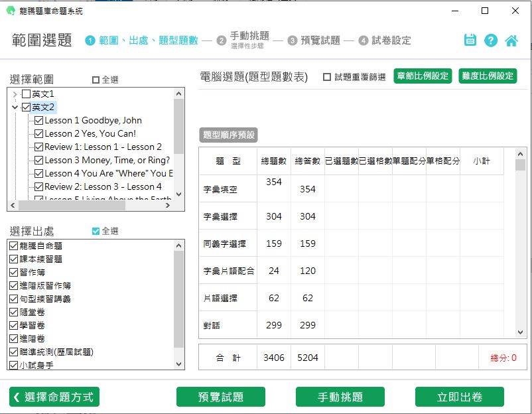
Task: Click scroll down arrow of question table
Action: pyautogui.click(x=521, y=332)
